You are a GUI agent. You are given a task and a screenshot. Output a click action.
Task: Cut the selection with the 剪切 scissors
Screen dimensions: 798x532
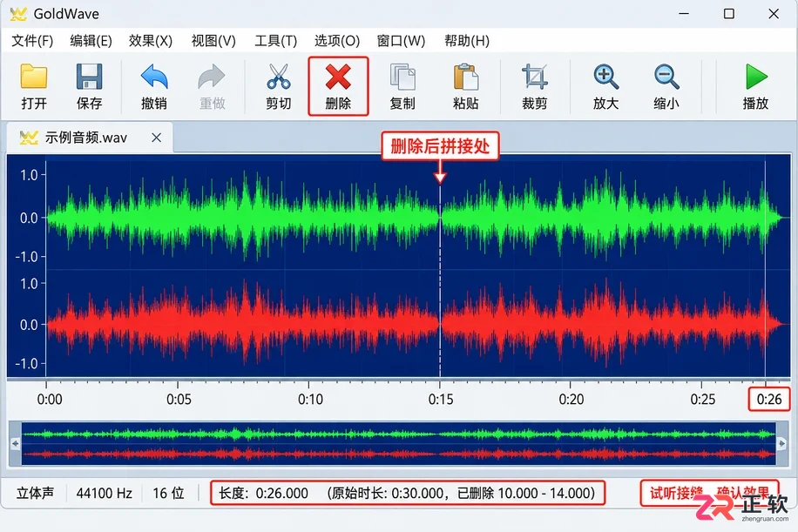click(279, 86)
